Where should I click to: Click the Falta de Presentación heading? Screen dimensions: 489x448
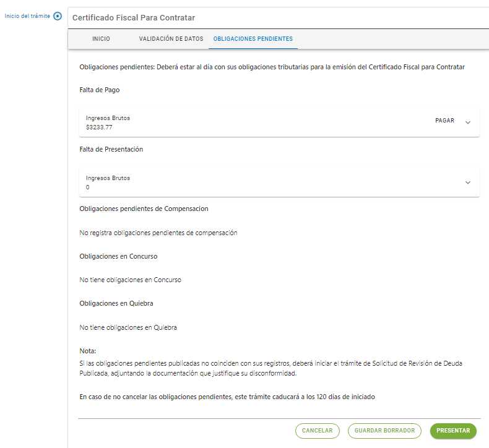(x=111, y=149)
